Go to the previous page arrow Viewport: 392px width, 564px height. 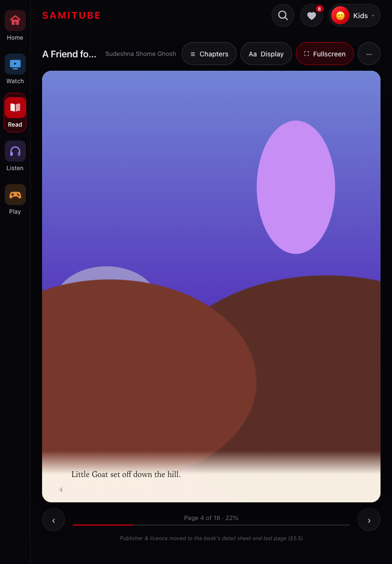(x=54, y=520)
